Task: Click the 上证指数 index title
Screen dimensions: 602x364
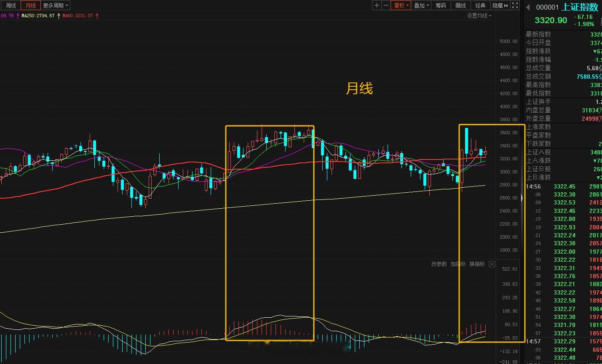Action: 580,7
